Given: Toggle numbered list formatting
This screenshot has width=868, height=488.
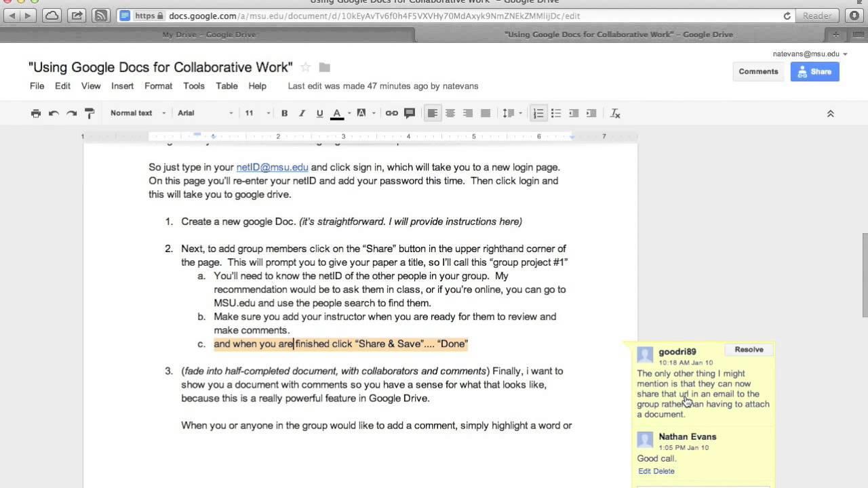Looking at the screenshot, I should [x=538, y=113].
